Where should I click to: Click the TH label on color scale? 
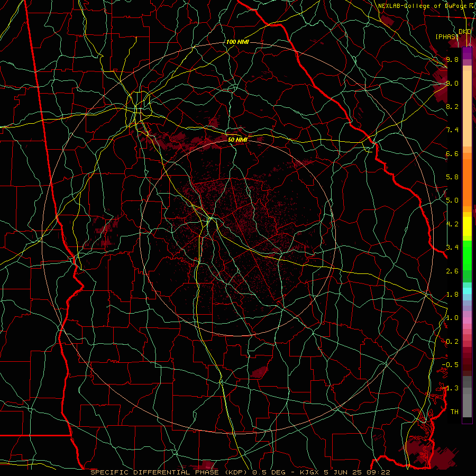click(454, 412)
